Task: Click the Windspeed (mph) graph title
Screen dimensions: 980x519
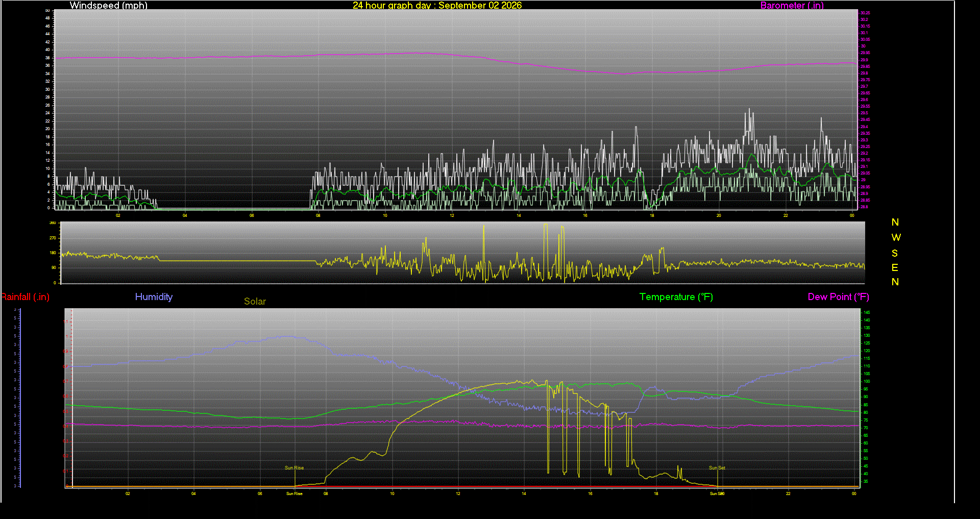Action: [x=108, y=5]
